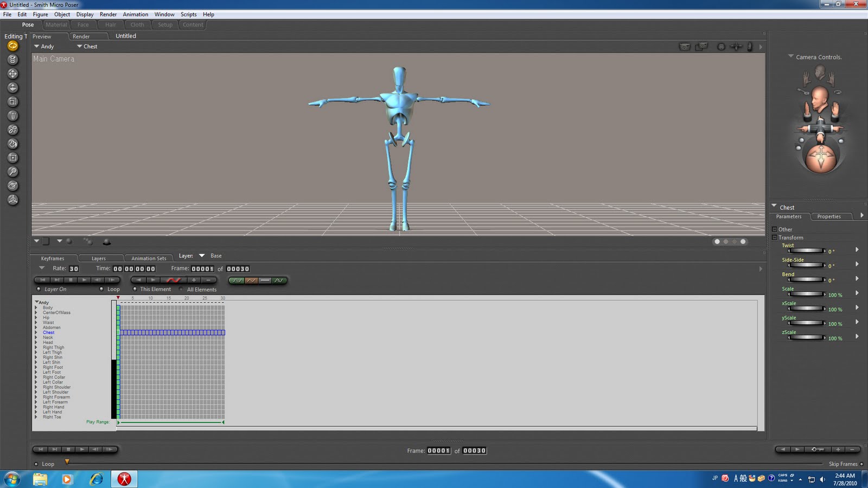Click the Frame number input field
Viewport: 868px width, 488px height.
[201, 268]
